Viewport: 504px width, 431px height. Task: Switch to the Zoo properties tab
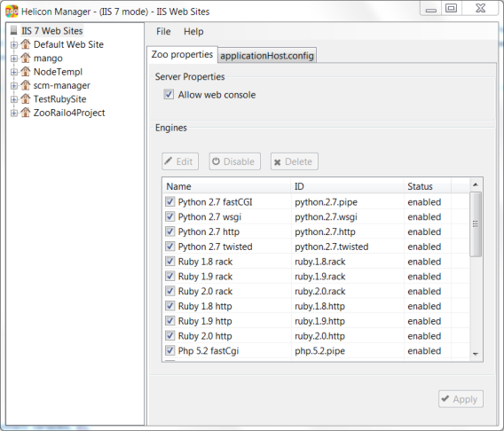point(182,55)
